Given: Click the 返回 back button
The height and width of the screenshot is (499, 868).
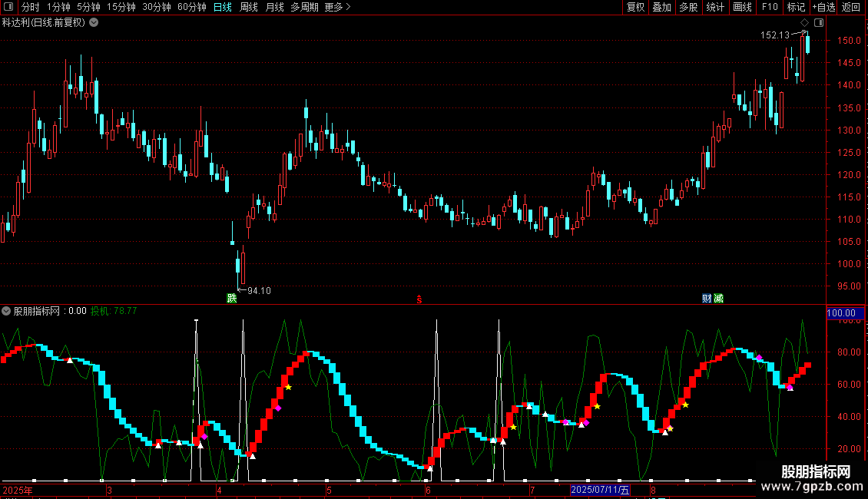Looking at the screenshot, I should 851,7.
